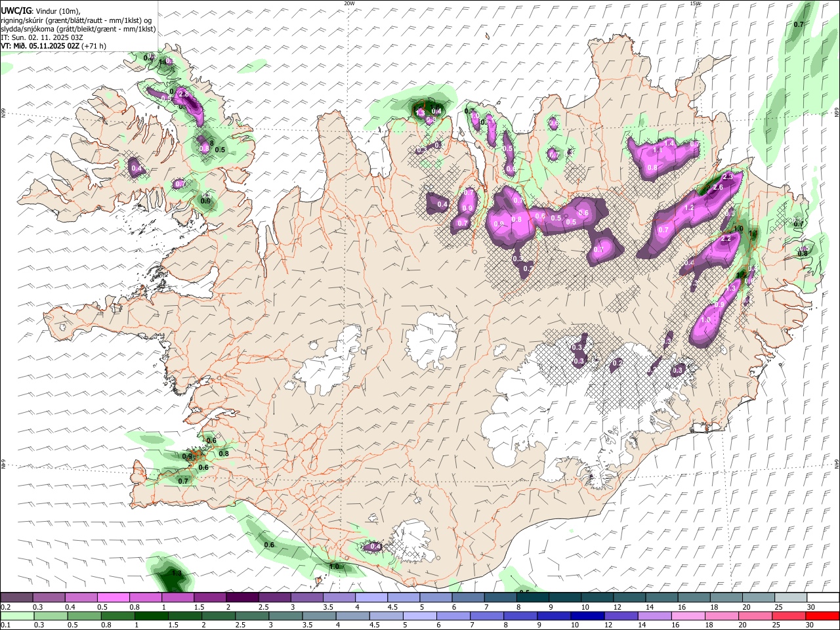Click the 'UWC/IG: Vindur (10m),' title text

click(x=40, y=11)
